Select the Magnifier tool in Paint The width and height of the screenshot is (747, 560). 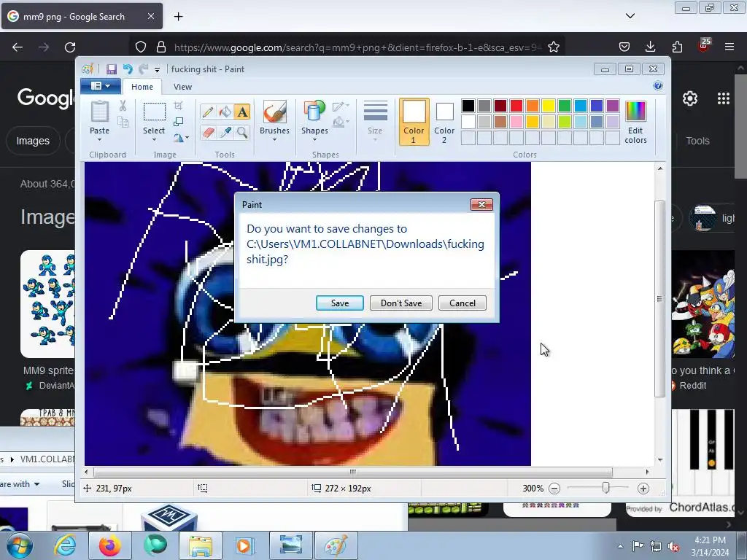[242, 132]
